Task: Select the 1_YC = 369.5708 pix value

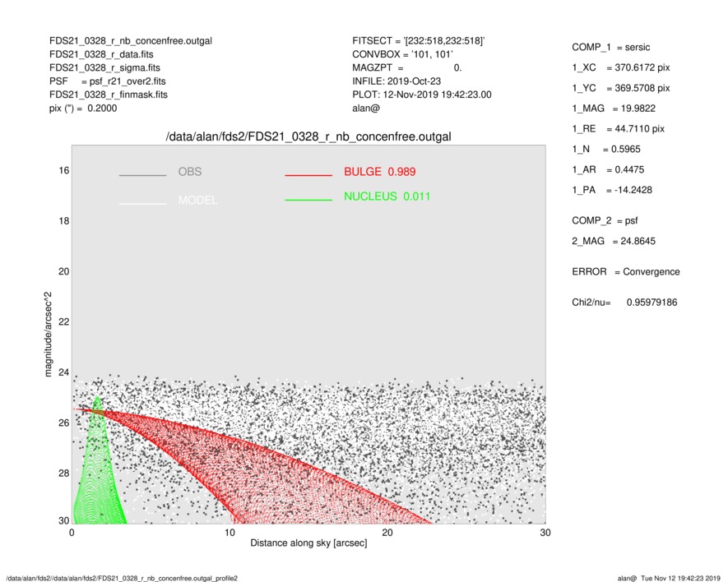Action: coord(621,88)
